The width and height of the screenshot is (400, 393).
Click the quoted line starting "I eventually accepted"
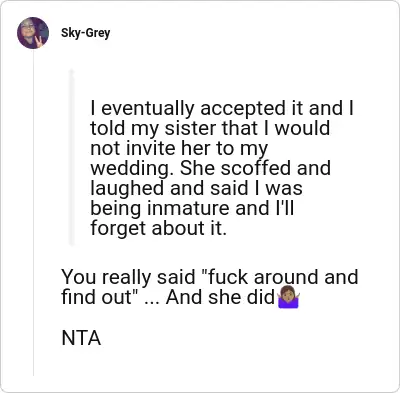(222, 109)
